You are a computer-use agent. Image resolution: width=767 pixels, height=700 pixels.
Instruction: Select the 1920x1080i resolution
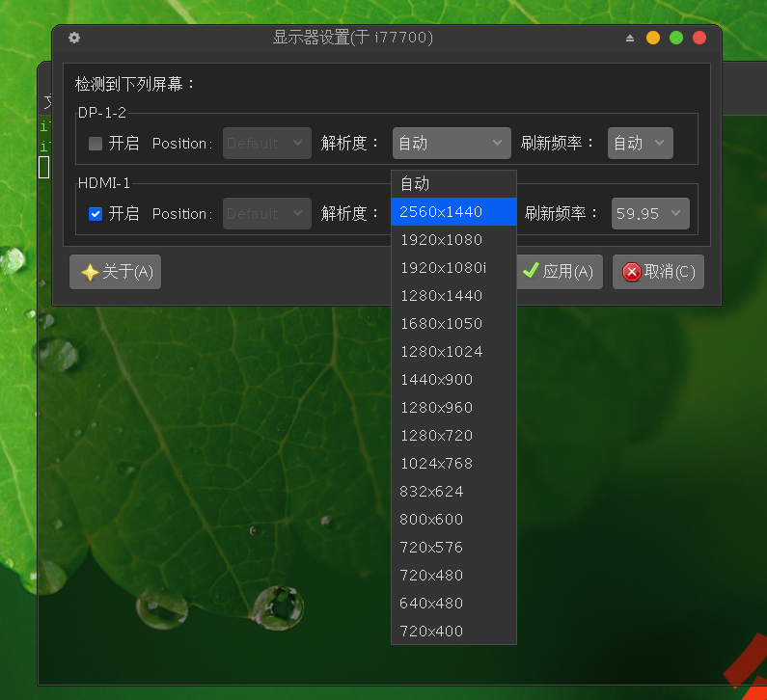pos(454,268)
